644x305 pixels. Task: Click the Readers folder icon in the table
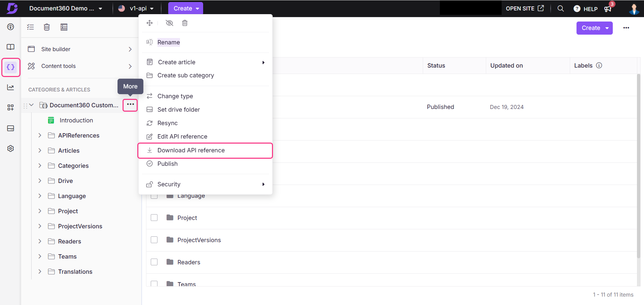click(170, 262)
